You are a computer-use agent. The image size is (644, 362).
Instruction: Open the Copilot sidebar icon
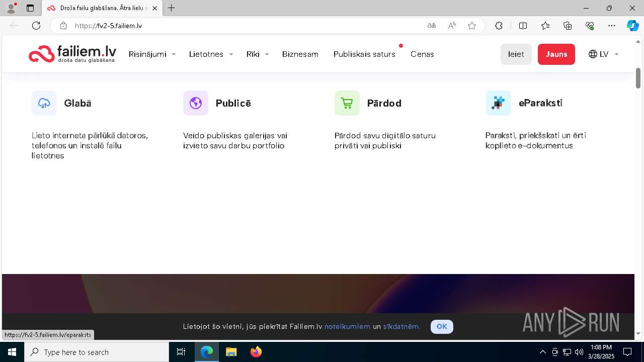pyautogui.click(x=632, y=26)
